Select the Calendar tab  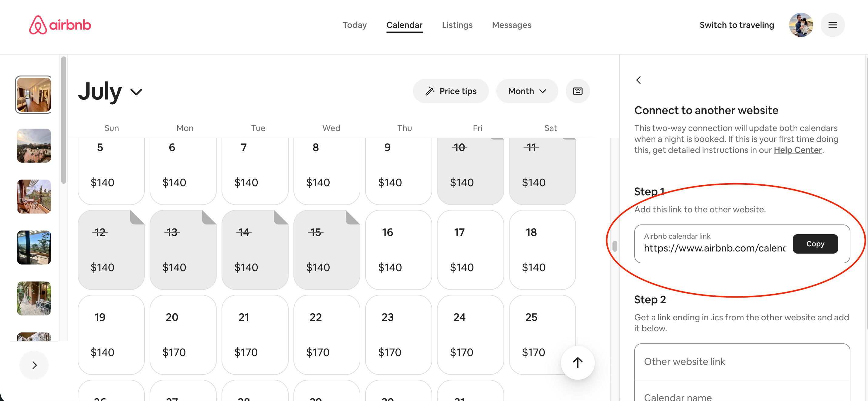coord(404,25)
